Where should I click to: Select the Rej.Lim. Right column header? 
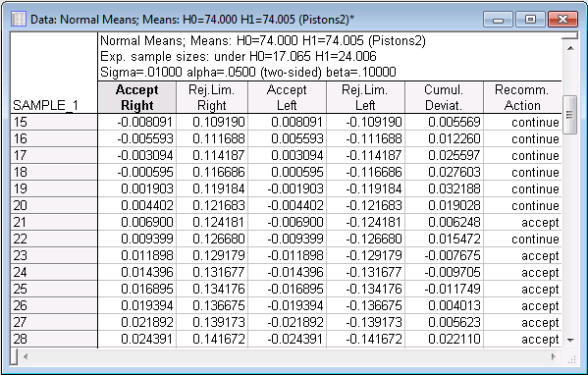click(212, 97)
